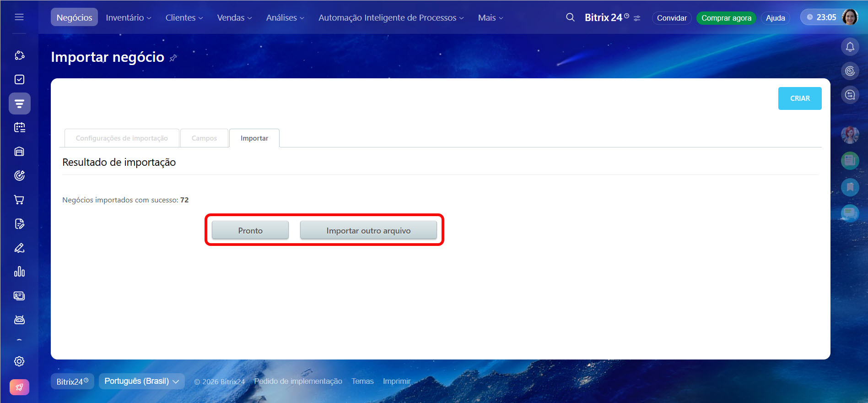
Task: Switch to Configurações de importação tab
Action: pos(122,138)
